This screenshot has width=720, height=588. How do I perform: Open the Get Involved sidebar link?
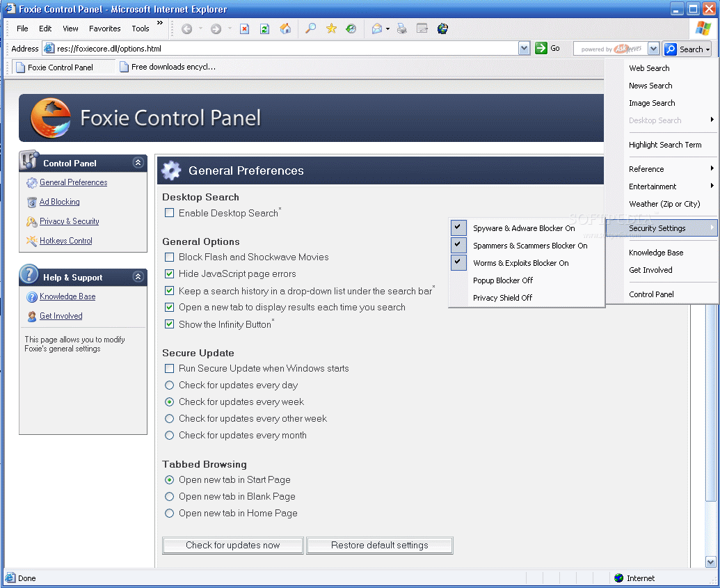point(61,316)
